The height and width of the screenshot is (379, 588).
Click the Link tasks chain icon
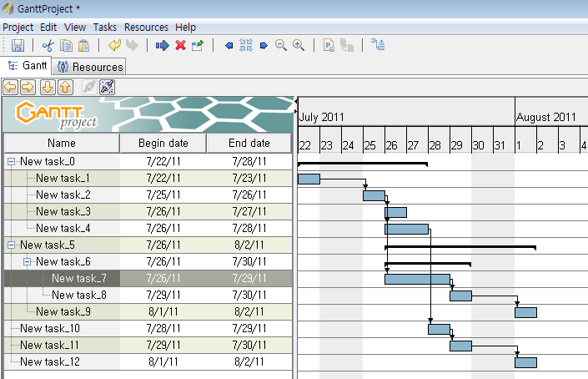coord(89,87)
